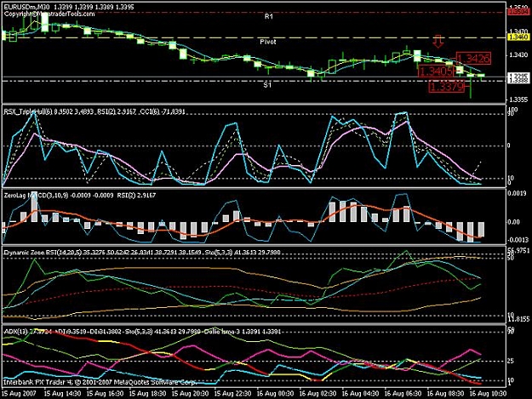Click the 15 Aug 2007 time label
532x399 pixels.
(20, 394)
